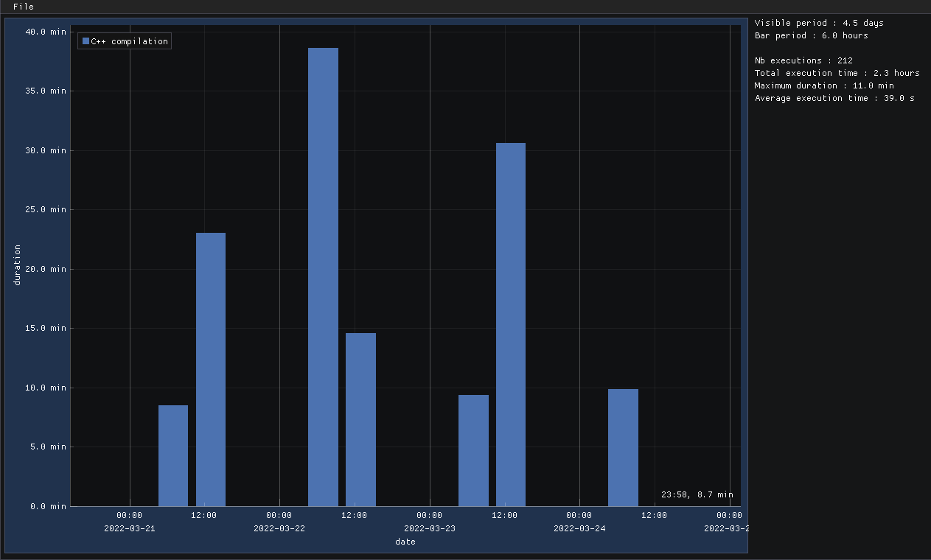Click the tooltip showing 23:58, 8.7 min
Screen dimensions: 931x560
(x=698, y=494)
